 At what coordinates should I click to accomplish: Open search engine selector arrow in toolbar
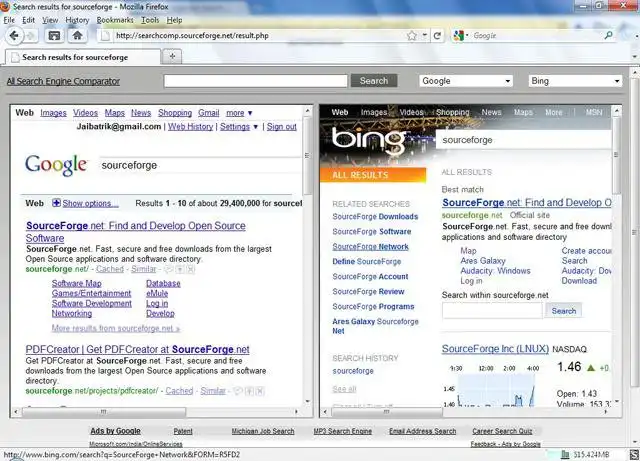click(x=467, y=36)
